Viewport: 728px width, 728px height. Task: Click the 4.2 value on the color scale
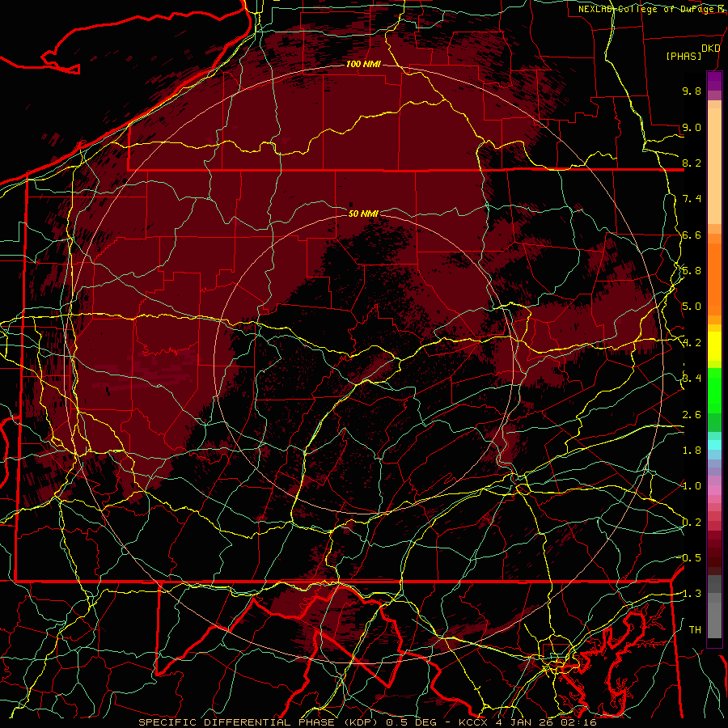pyautogui.click(x=692, y=343)
